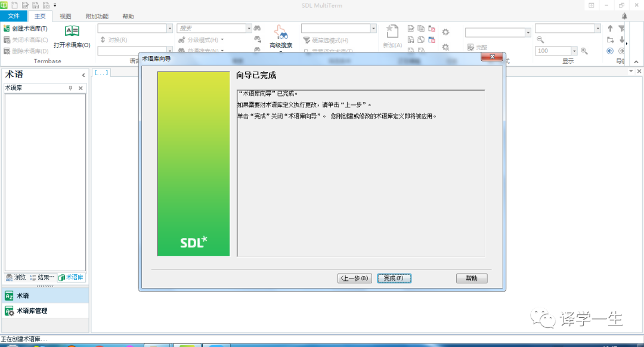The height and width of the screenshot is (347, 644).
Task: Close the 术语库向导 dialog with red X
Action: [492, 57]
